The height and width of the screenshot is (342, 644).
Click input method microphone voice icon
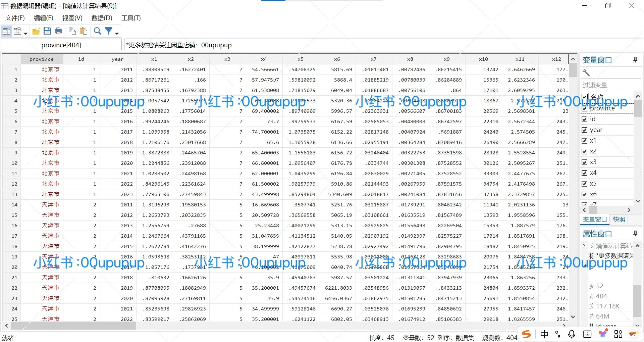tap(572, 334)
